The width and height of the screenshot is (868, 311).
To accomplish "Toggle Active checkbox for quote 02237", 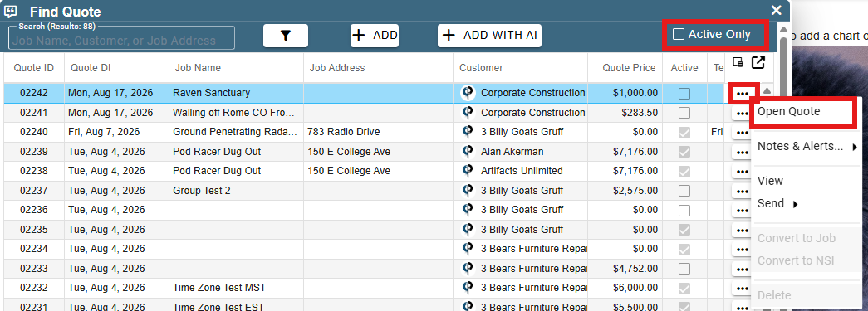I will click(x=684, y=191).
